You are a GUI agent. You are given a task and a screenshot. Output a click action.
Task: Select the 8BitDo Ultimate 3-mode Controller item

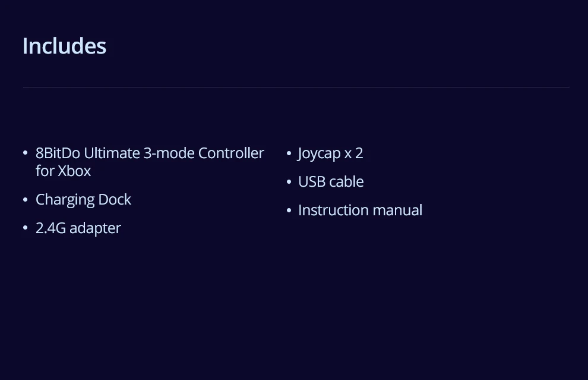(x=150, y=153)
